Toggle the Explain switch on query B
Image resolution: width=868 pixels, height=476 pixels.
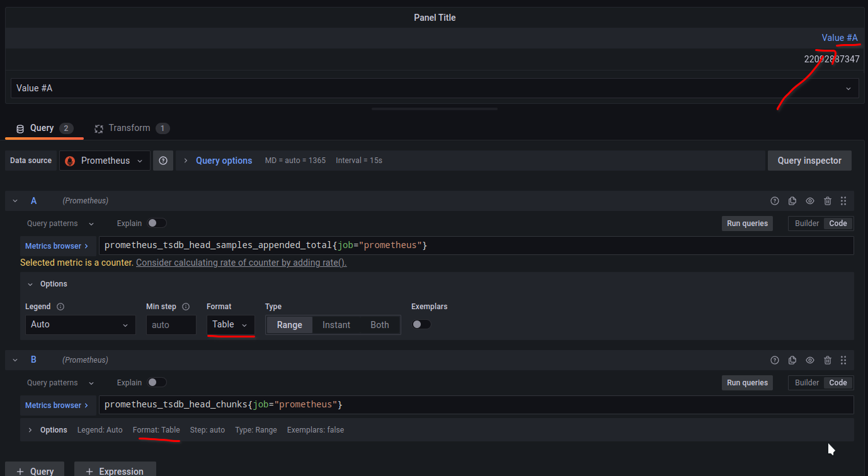tap(157, 382)
